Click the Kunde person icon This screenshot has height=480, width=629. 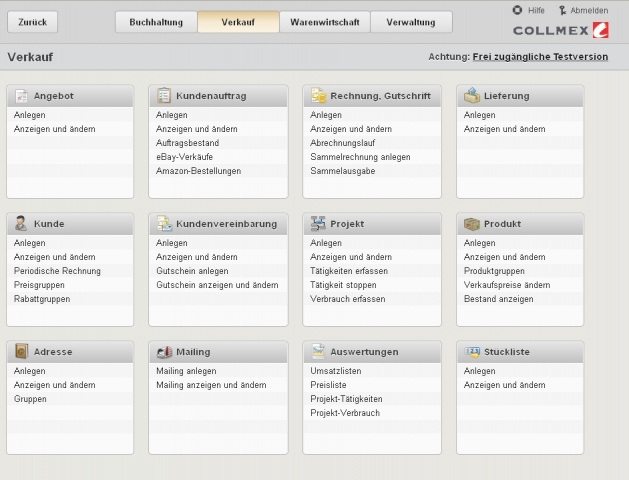point(21,224)
